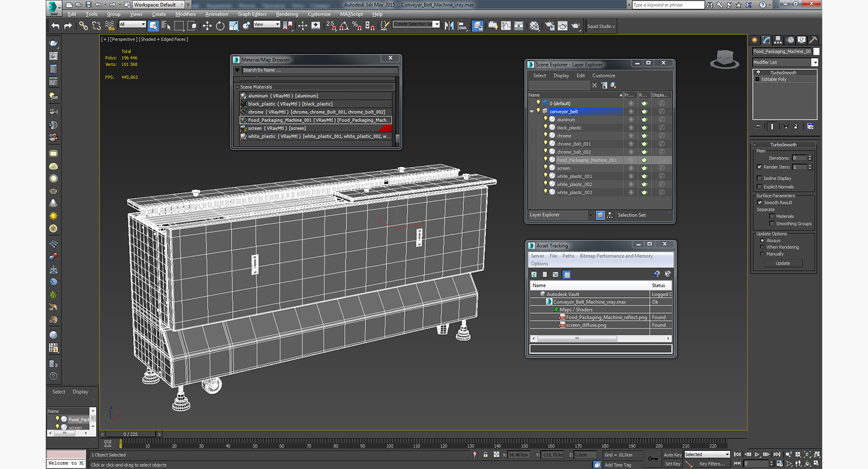Open the Workspace Default dropdown
868x469 pixels.
(x=158, y=5)
